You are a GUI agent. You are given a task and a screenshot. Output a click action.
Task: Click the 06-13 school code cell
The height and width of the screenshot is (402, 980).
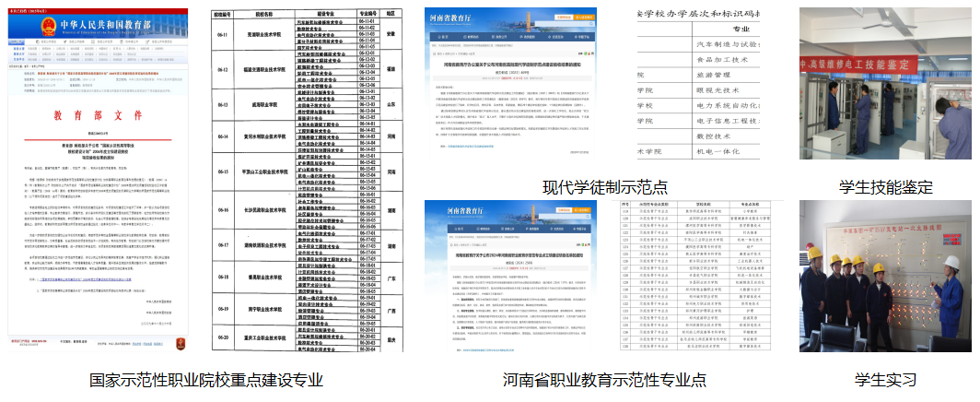(225, 104)
